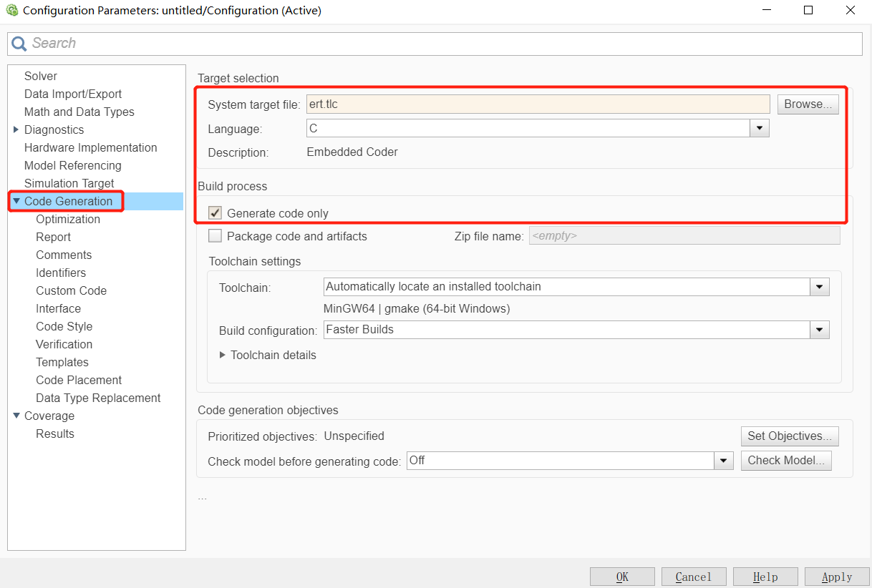The width and height of the screenshot is (872, 588).
Task: Click the Embedded Coder description text
Action: [352, 152]
